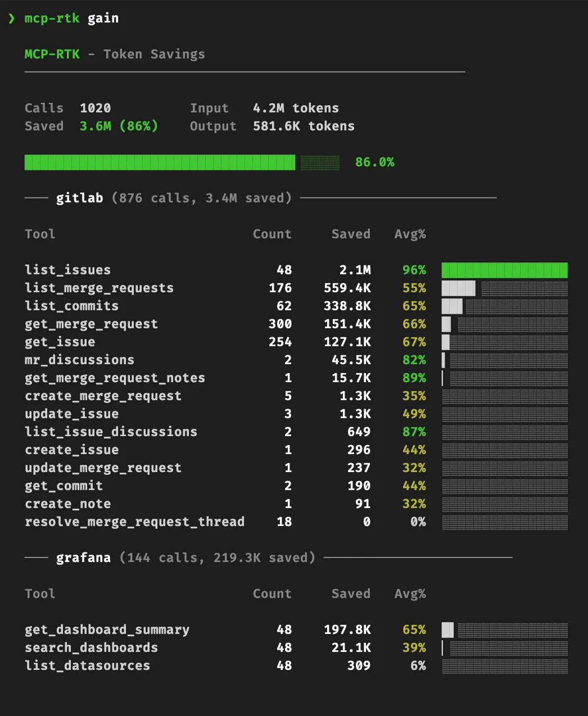Viewport: 588px width, 716px height.
Task: Click the 2.1M saved value
Action: pos(355,270)
